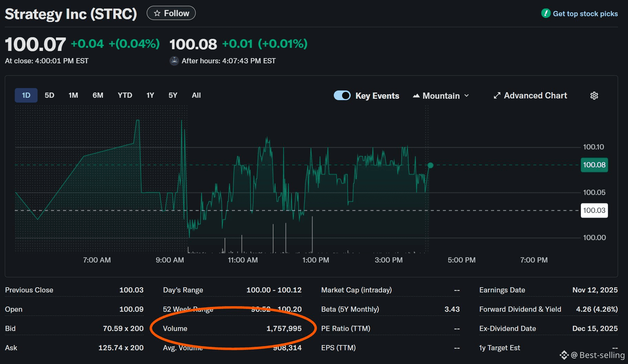View the 5Y chart range

173,95
